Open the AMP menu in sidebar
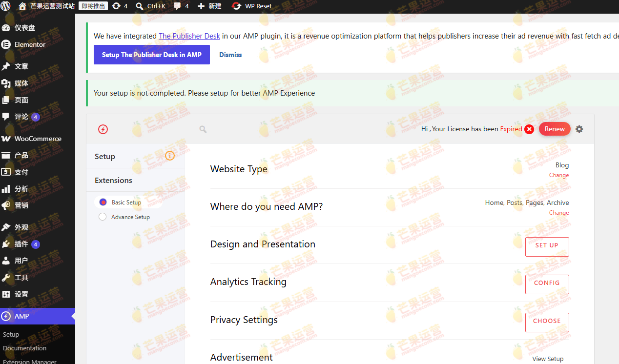Image resolution: width=619 pixels, height=364 pixels. 38,316
